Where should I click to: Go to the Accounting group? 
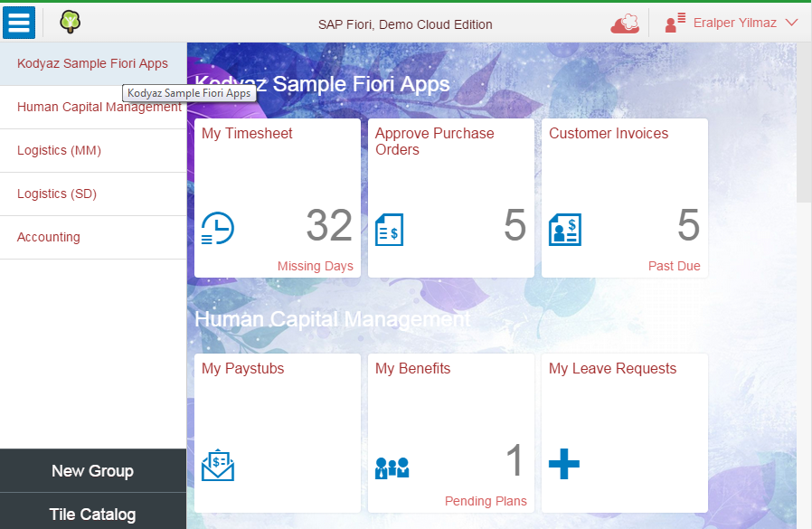pos(93,238)
